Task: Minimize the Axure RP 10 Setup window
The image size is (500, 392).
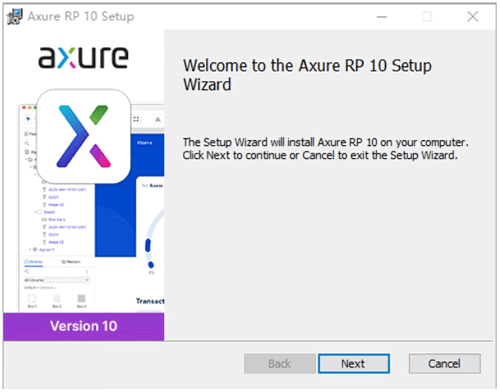Action: (x=382, y=16)
